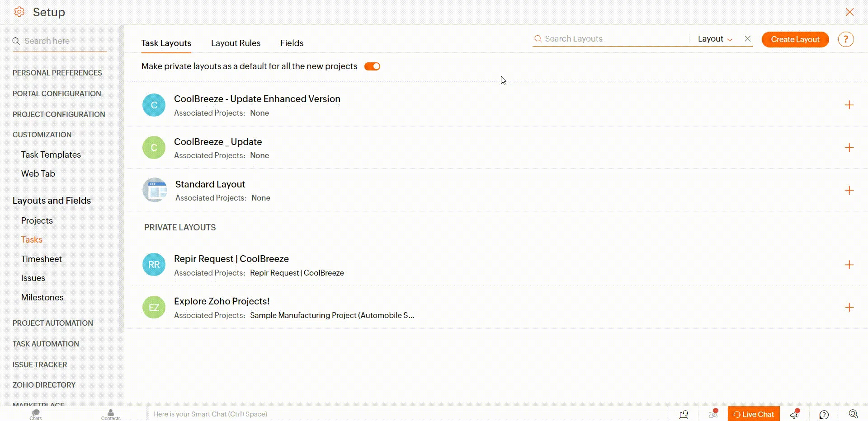The height and width of the screenshot is (421, 868).
Task: Click the help circle icon in bottom bar
Action: pos(824,414)
